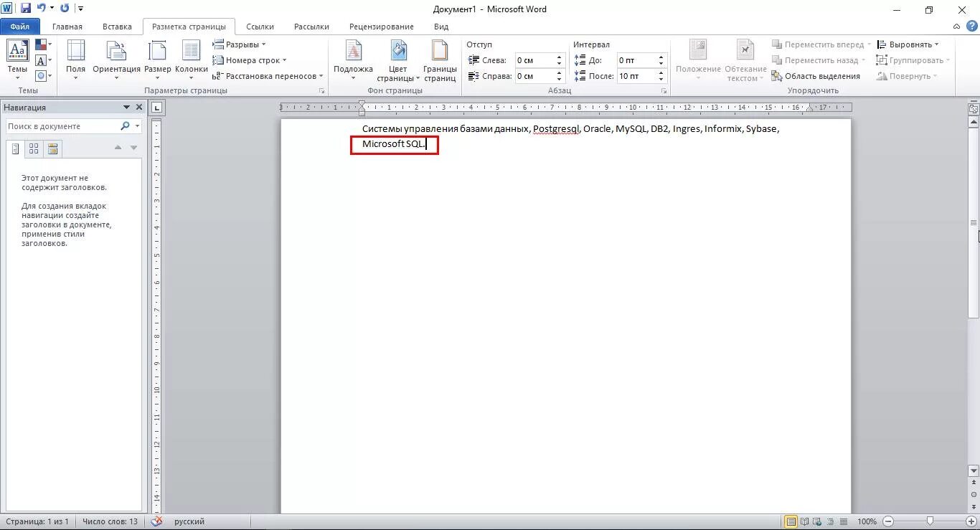The height and width of the screenshot is (530, 980).
Task: Show page thumbnails tab in navigation pane
Action: point(34,148)
